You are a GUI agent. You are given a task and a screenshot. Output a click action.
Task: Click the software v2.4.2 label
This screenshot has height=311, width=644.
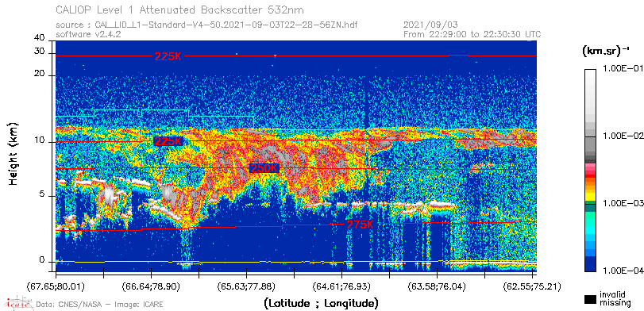pyautogui.click(x=88, y=34)
